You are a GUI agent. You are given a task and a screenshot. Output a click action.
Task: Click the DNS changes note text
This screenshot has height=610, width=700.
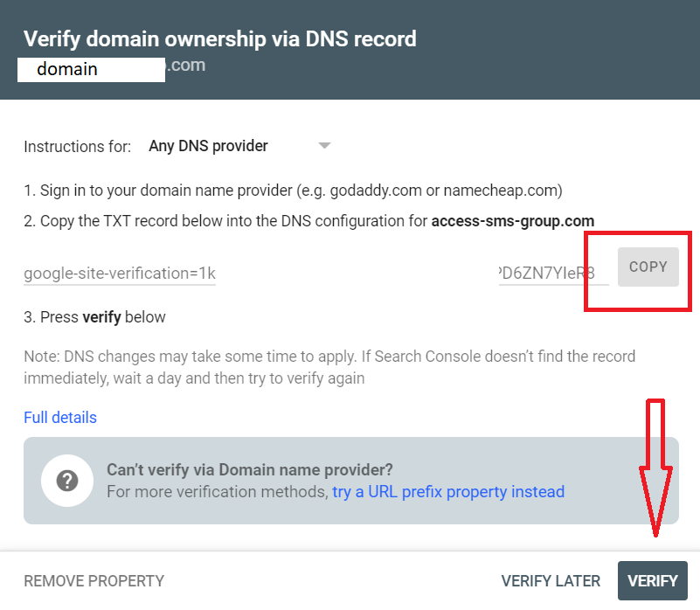pos(329,367)
